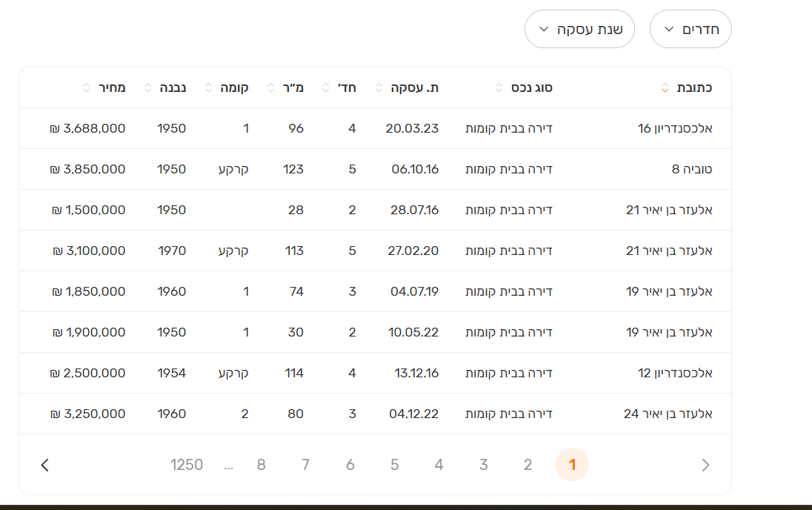This screenshot has height=510, width=812.
Task: Jump to last page 1250
Action: coord(187,465)
